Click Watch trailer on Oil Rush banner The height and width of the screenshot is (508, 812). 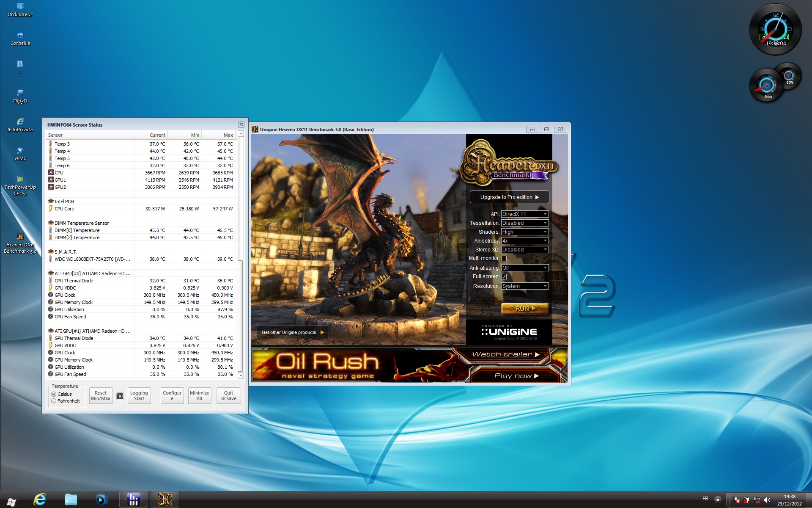coord(506,354)
